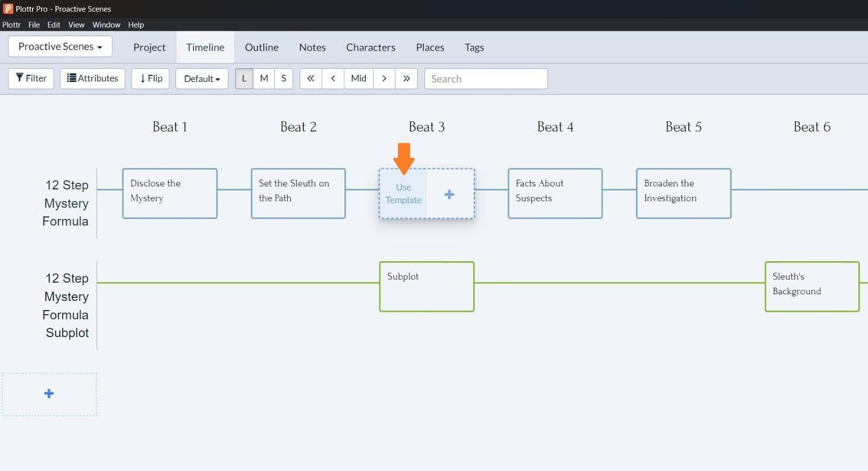This screenshot has width=868, height=471.
Task: Expand the Default view dropdown
Action: pos(201,78)
